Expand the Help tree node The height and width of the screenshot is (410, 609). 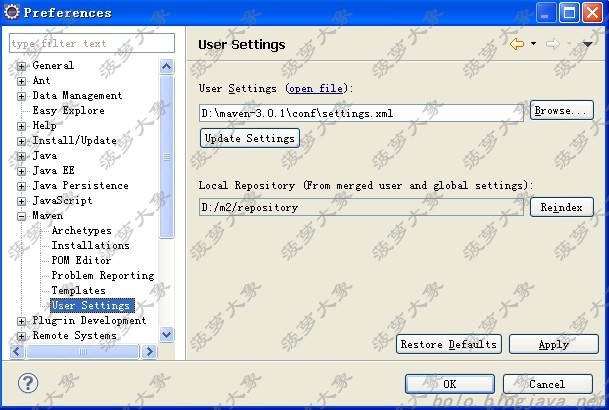(x=21, y=126)
